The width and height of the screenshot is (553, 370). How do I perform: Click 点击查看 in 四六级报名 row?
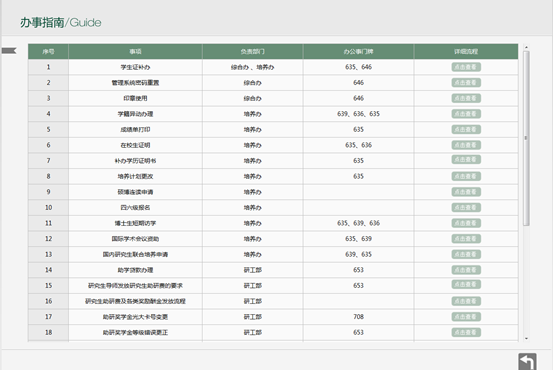point(466,207)
